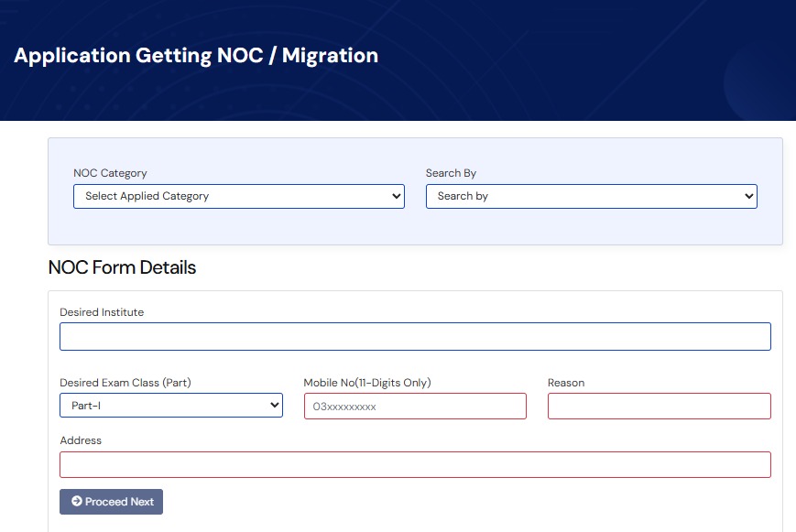Click the Application Getting NOC / Migration heading
Screen dimensions: 796x532
coord(194,55)
